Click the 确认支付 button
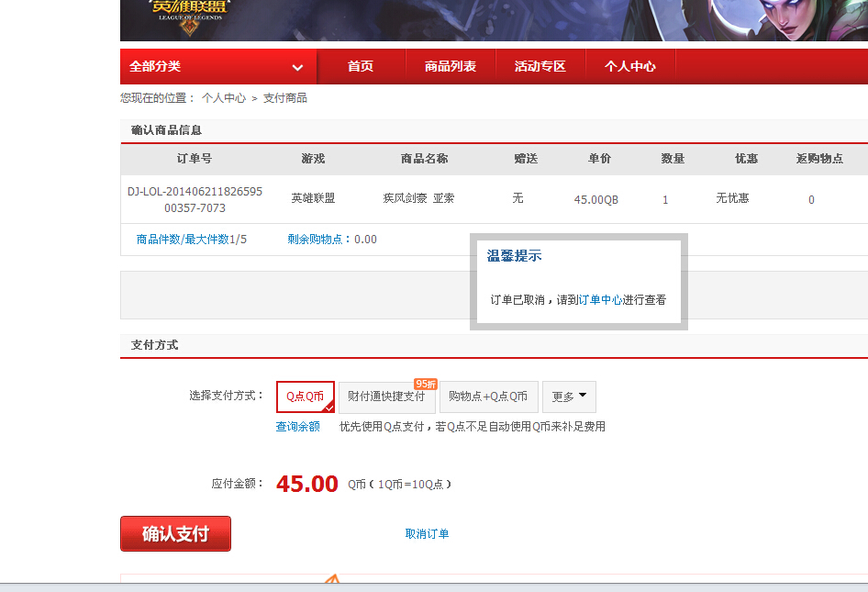 pos(175,534)
